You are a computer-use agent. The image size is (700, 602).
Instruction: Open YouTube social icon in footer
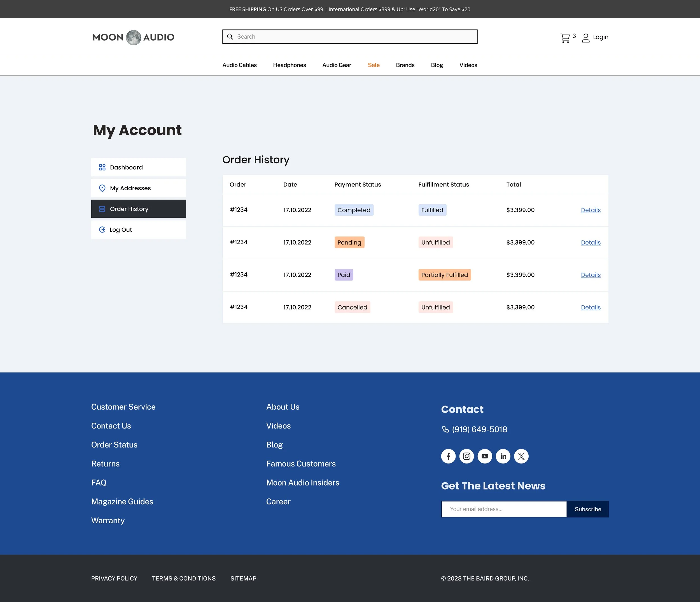(485, 456)
